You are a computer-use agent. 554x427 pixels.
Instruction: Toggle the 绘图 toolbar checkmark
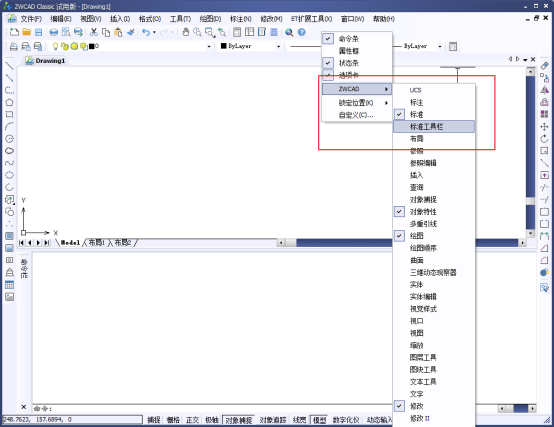click(x=399, y=236)
